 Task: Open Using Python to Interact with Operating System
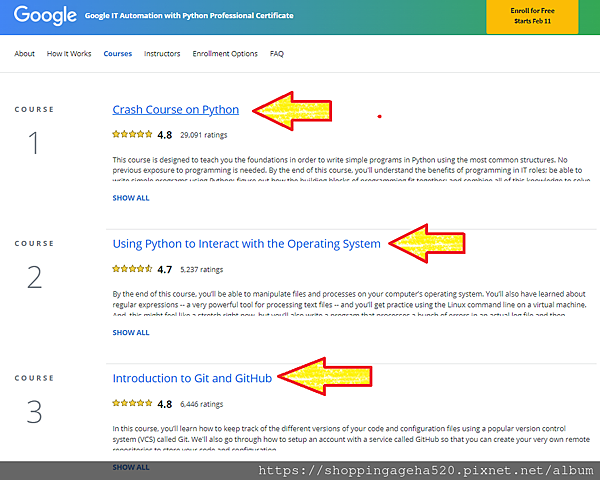click(246, 244)
